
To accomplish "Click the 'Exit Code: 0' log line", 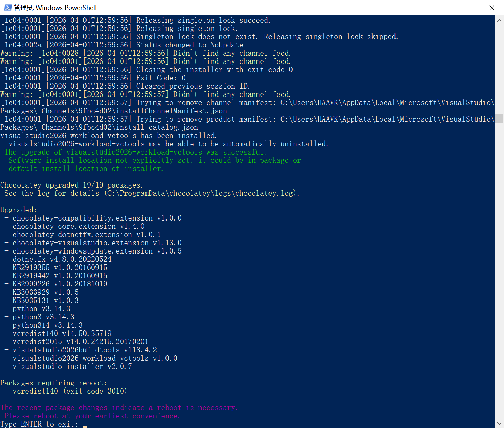I will click(161, 78).
